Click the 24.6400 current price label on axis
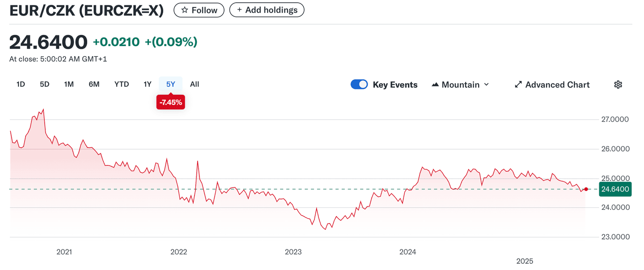Viewport: 644px width, 270px height. click(615, 189)
